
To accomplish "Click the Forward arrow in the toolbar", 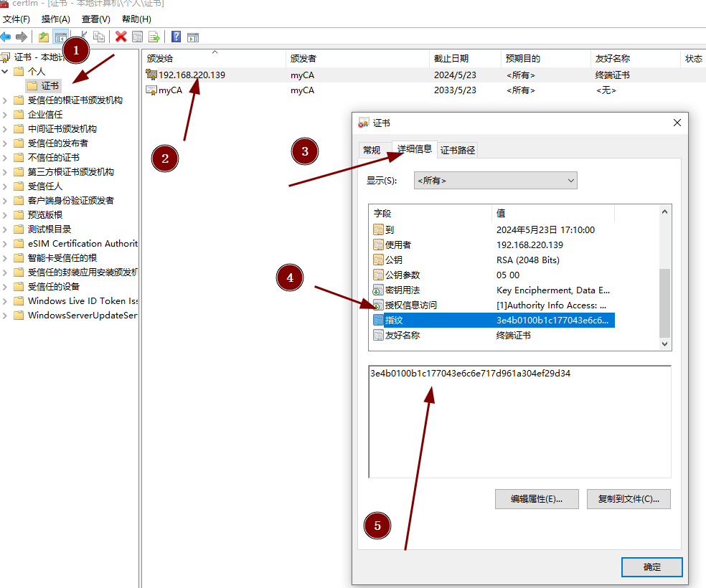I will tap(21, 37).
